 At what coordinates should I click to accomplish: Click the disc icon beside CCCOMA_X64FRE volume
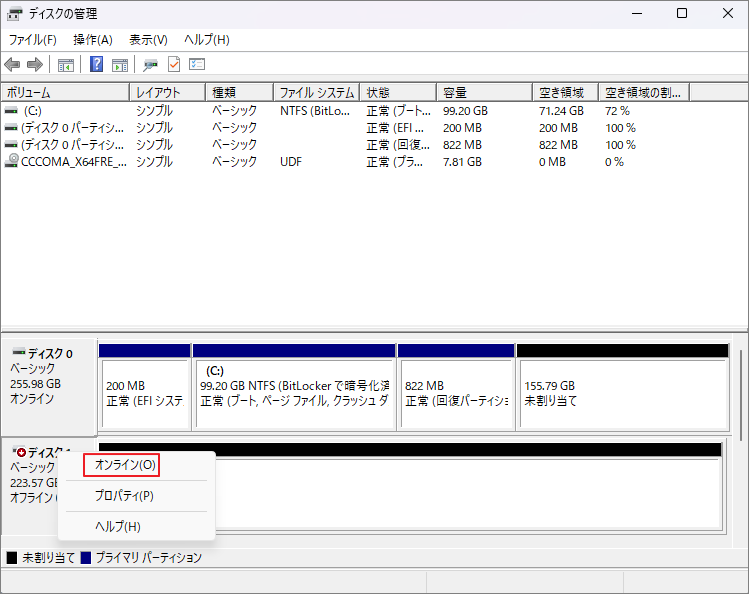(11, 160)
